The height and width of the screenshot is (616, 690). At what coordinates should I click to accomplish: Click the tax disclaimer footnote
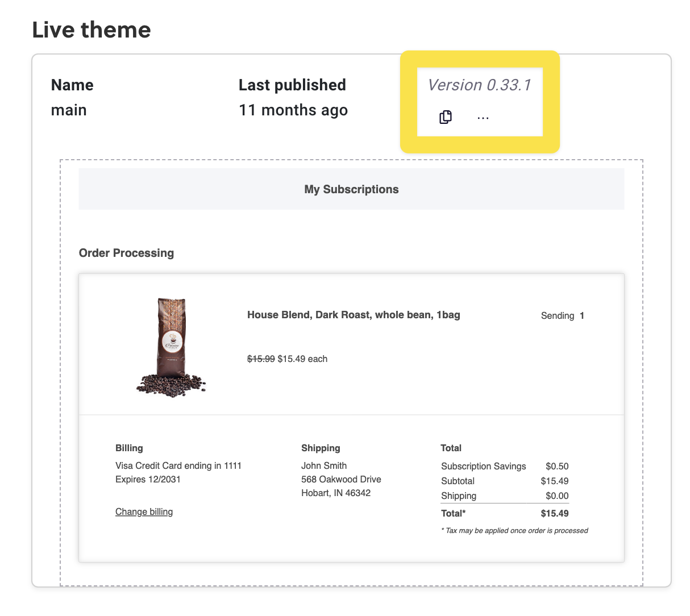point(514,531)
